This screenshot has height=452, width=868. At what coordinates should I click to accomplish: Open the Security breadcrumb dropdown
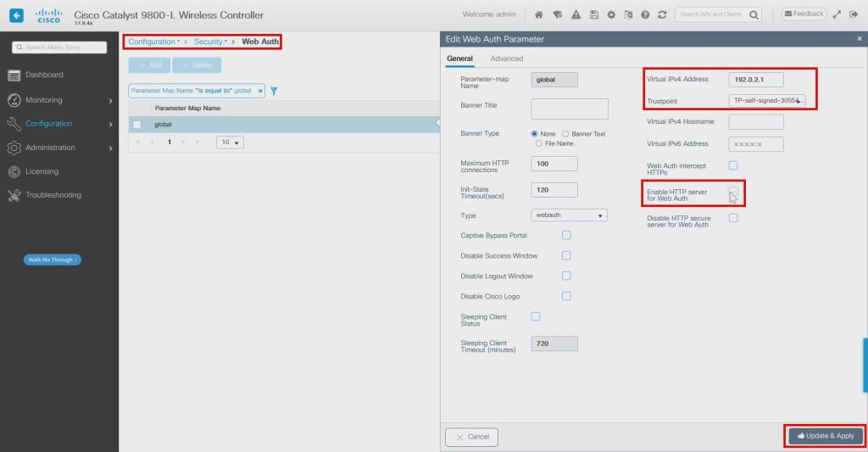210,42
